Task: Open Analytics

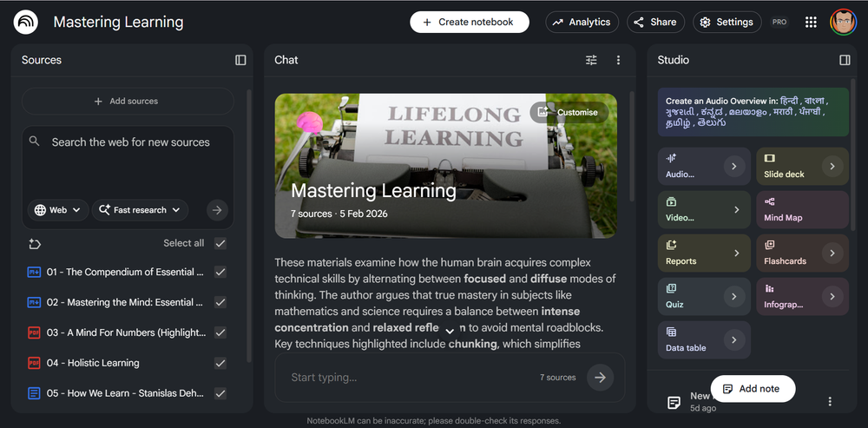Action: click(582, 23)
